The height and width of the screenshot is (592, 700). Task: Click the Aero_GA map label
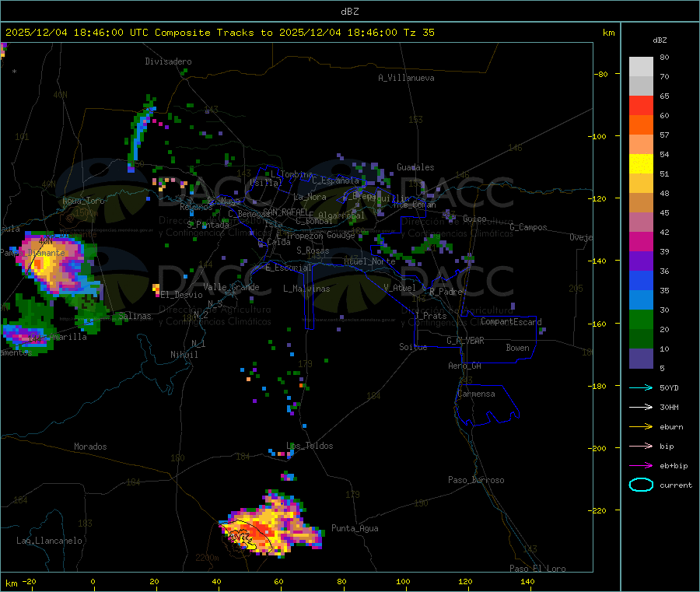[464, 366]
